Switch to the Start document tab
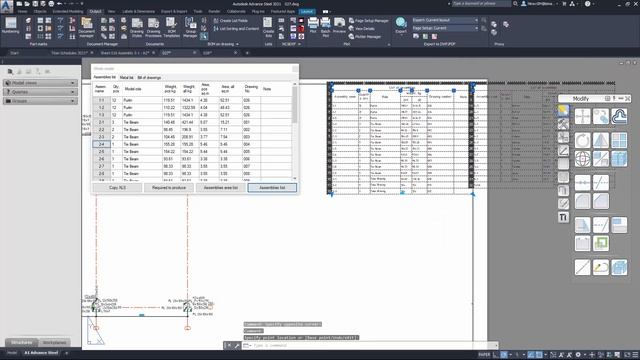Image resolution: width=640 pixels, height=360 pixels. click(15, 53)
